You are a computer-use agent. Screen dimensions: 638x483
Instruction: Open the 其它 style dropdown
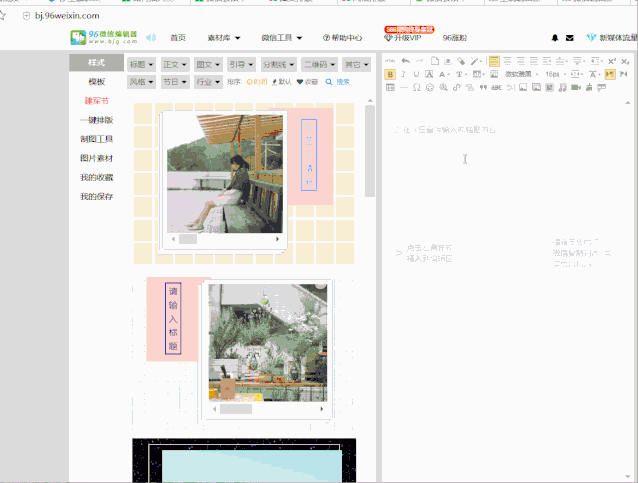click(356, 64)
